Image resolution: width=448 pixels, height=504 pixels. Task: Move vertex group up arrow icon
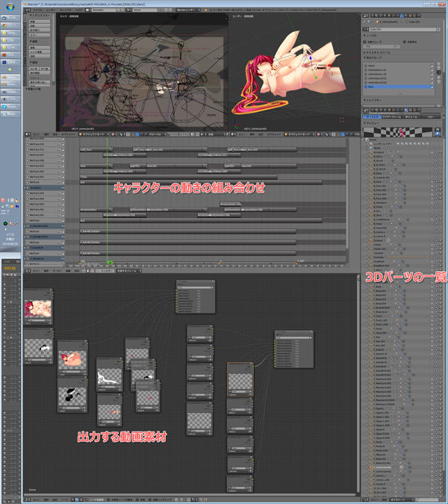(439, 78)
